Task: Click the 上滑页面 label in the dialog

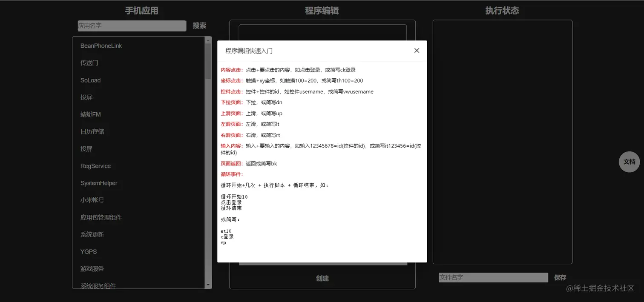Action: click(x=232, y=113)
